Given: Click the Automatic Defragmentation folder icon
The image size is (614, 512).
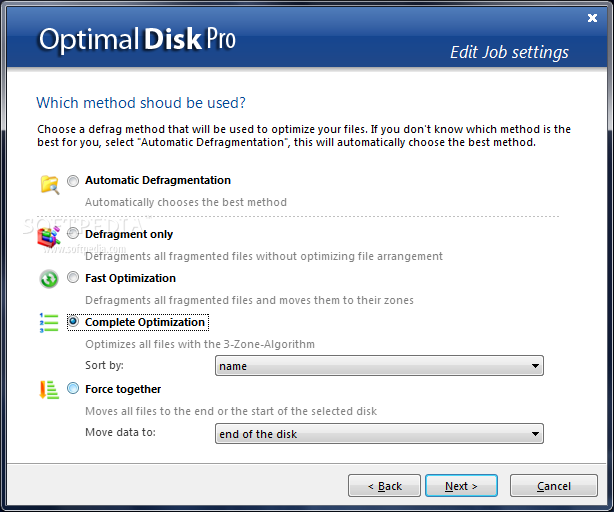Looking at the screenshot, I should coord(50,184).
